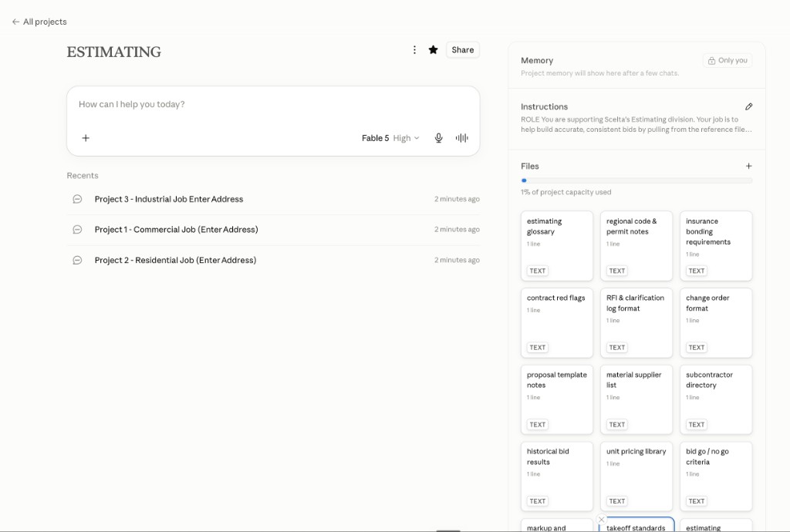The width and height of the screenshot is (790, 532).
Task: Click '1% of project capacity used' text
Action: [565, 192]
